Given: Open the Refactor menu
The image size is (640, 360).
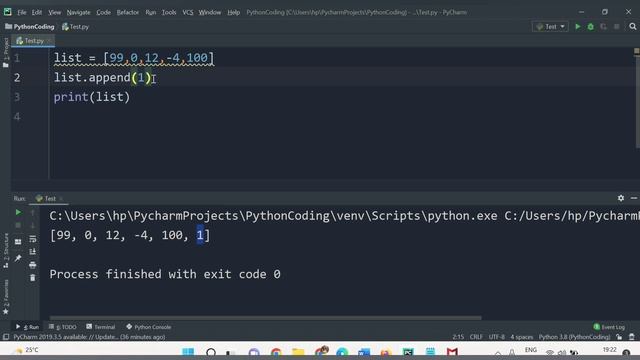Looking at the screenshot, I should [128, 12].
